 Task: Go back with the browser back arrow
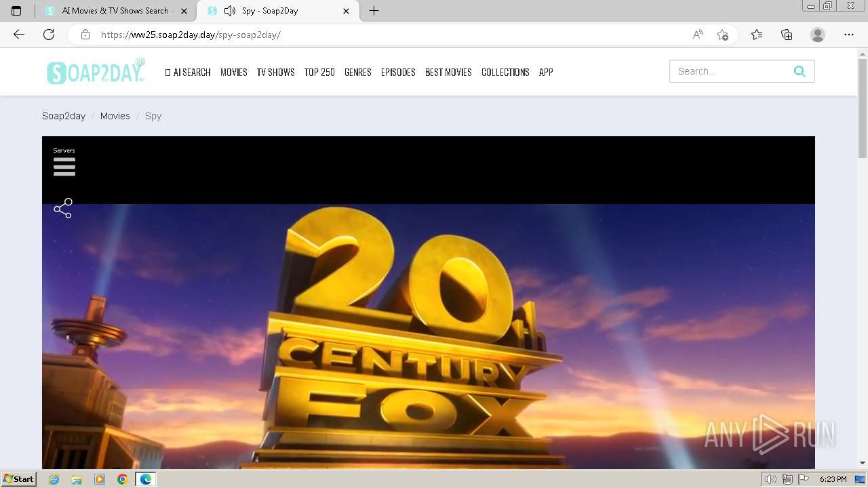[x=19, y=35]
